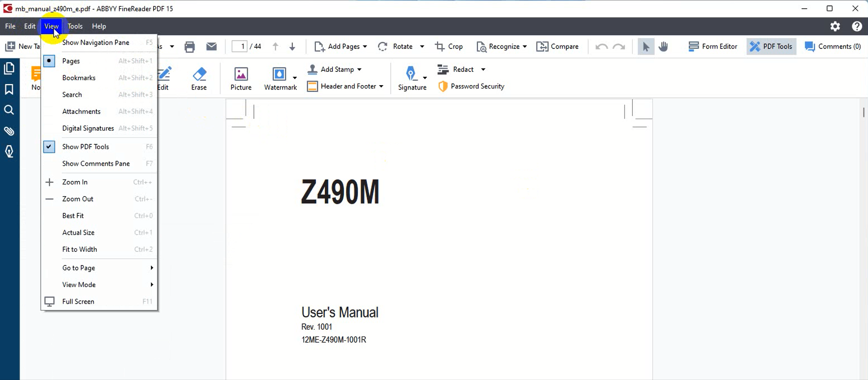The width and height of the screenshot is (868, 380).
Task: Click the Print icon in the toolbar
Action: point(190,46)
